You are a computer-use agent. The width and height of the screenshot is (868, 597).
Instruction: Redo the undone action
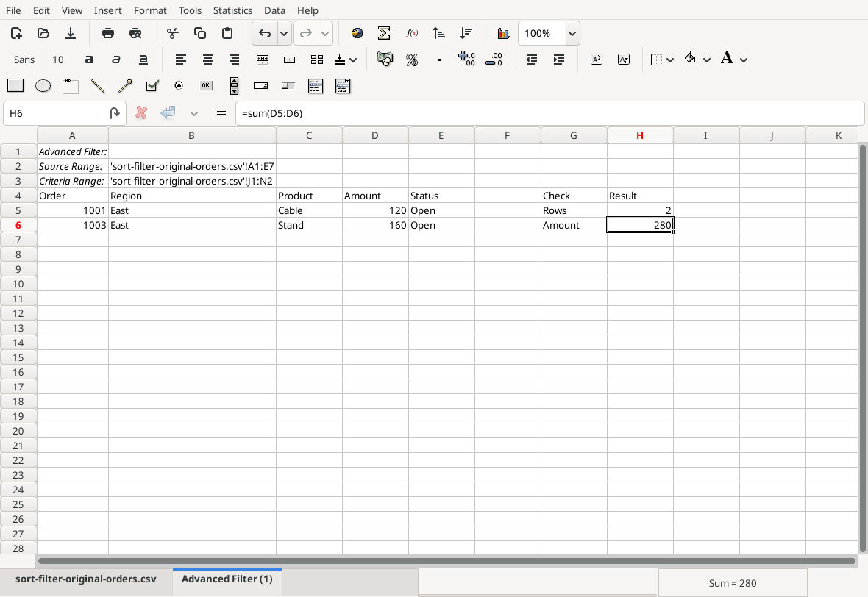(305, 33)
